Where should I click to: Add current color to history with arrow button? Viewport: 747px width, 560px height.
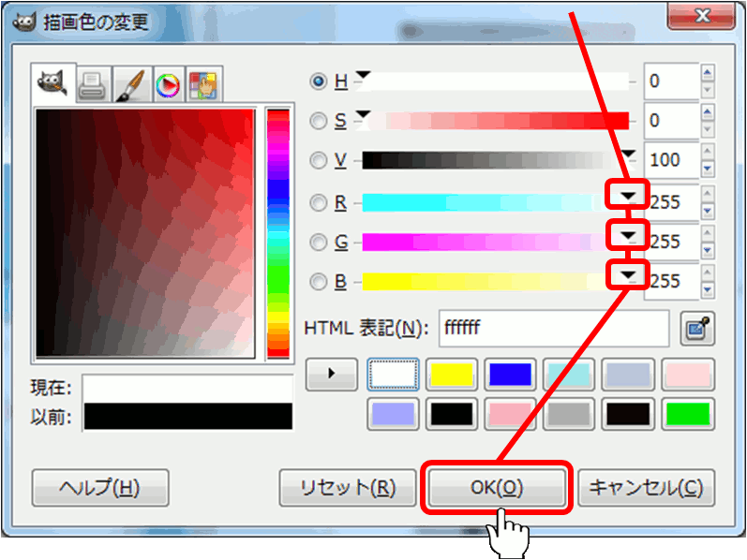click(x=331, y=374)
